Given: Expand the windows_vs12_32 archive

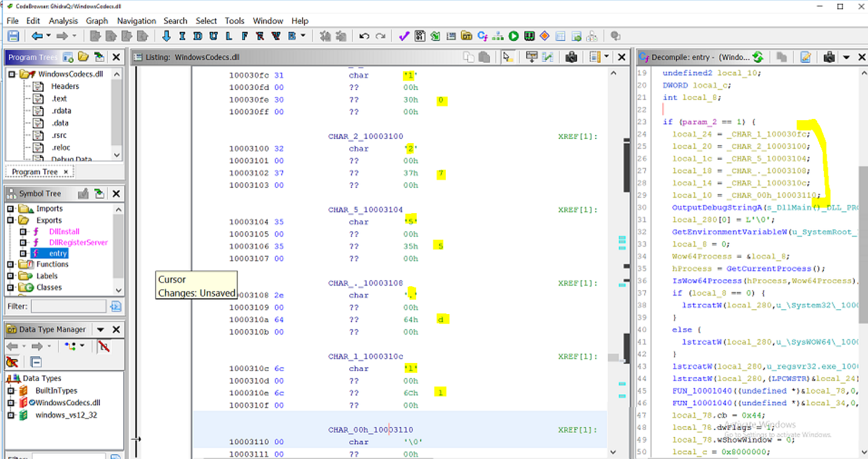Looking at the screenshot, I should 11,415.
